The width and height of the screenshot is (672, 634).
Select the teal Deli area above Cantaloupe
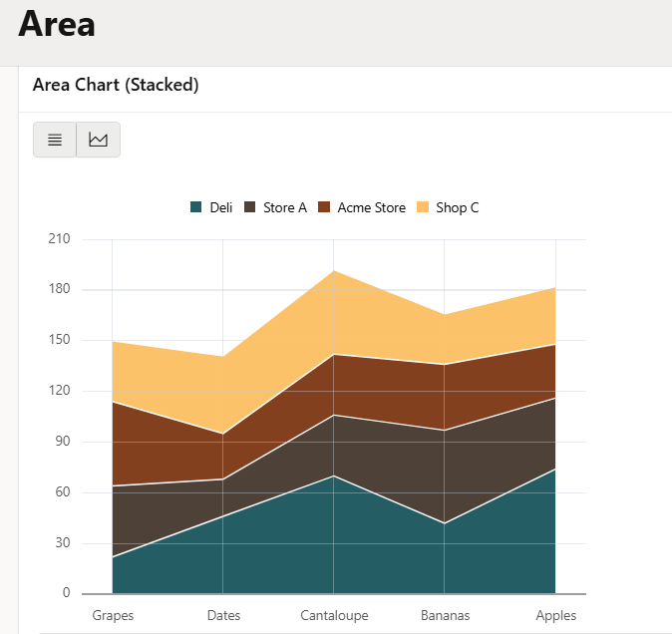pos(334,534)
